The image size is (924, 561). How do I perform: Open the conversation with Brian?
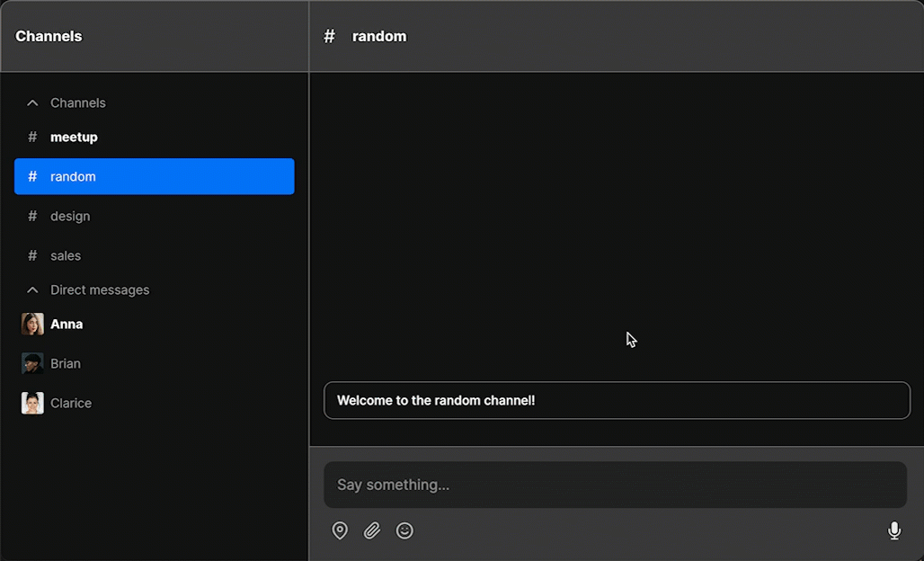[66, 363]
